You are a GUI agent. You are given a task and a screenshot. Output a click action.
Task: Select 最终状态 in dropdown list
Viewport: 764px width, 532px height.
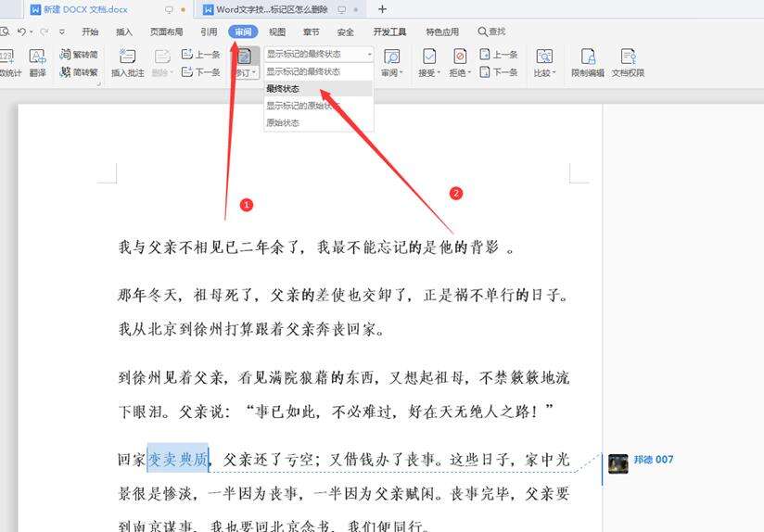[319, 89]
